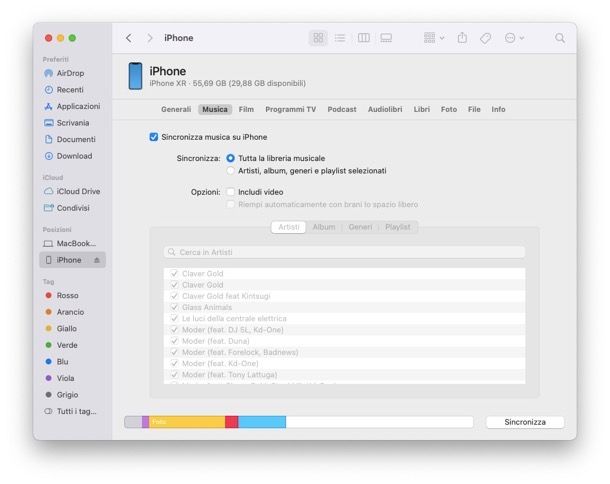Click blue segment of storage bar

pos(262,422)
